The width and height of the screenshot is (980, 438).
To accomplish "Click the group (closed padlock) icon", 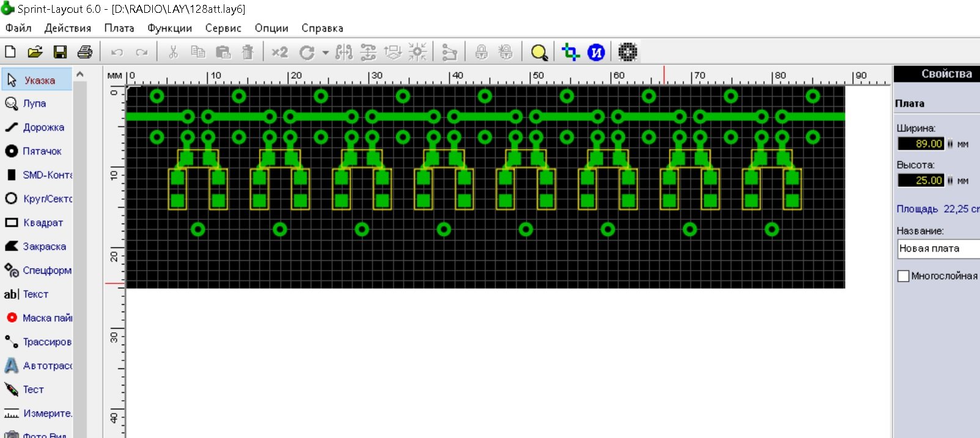I will tap(482, 52).
